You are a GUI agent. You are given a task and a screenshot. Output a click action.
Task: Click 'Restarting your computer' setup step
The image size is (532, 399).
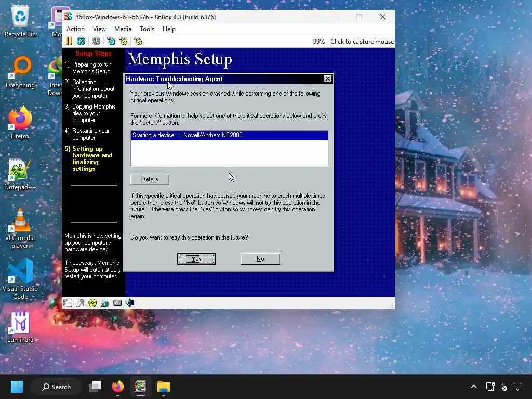click(x=87, y=135)
